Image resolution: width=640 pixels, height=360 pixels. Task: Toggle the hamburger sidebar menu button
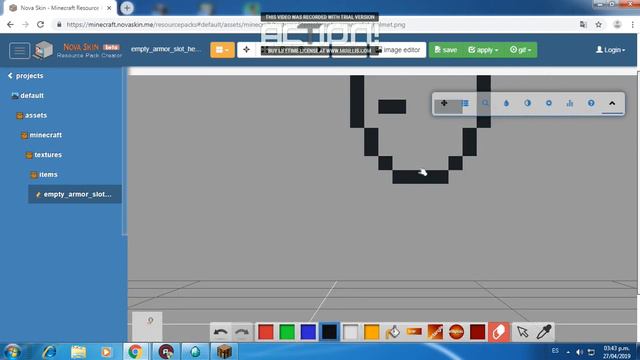(20, 51)
